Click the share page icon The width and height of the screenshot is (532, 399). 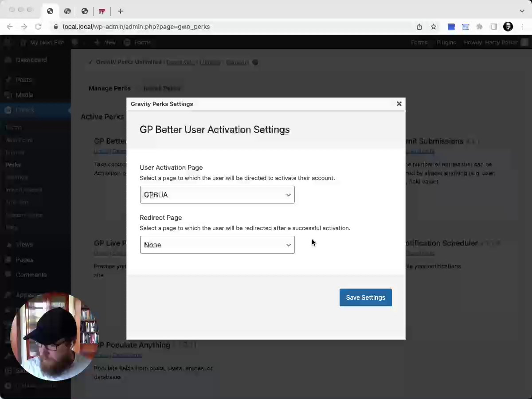click(419, 27)
